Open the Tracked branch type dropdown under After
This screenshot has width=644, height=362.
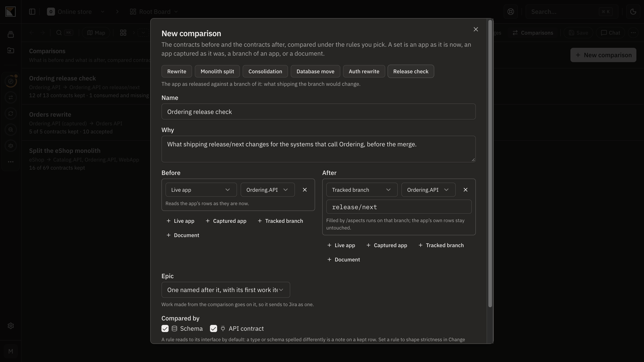pyautogui.click(x=362, y=190)
